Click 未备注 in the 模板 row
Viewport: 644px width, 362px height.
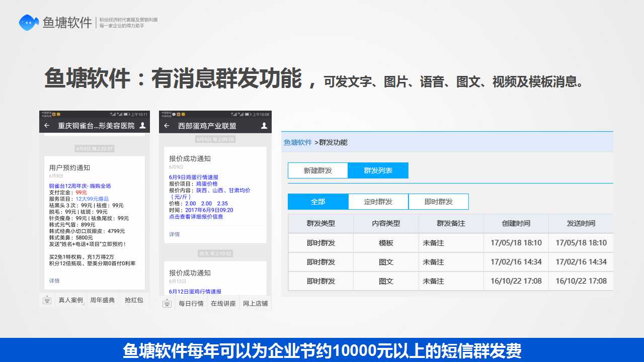tap(433, 243)
